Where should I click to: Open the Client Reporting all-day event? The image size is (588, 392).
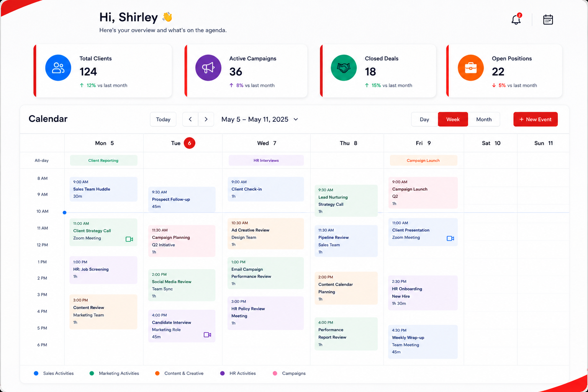[x=103, y=160]
